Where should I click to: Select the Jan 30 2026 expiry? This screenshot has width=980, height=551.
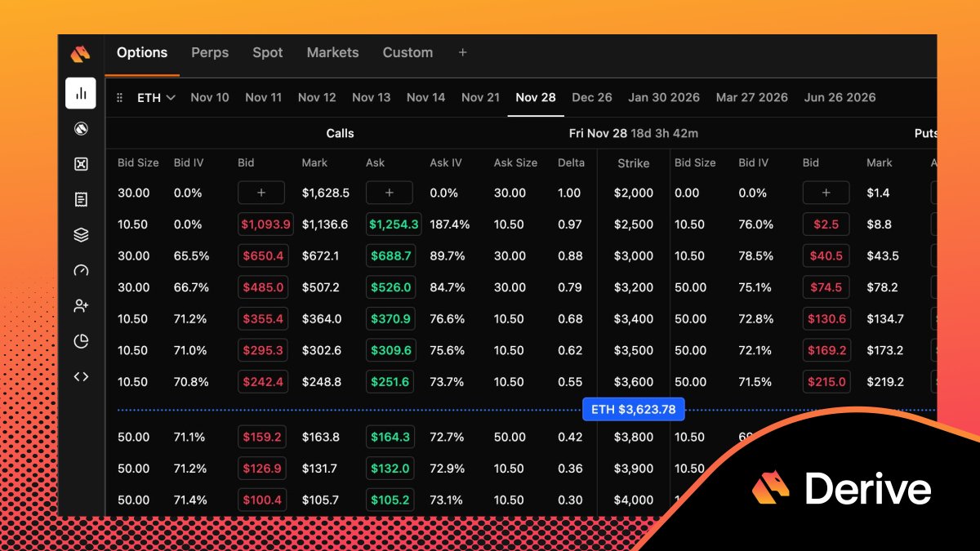click(x=664, y=97)
